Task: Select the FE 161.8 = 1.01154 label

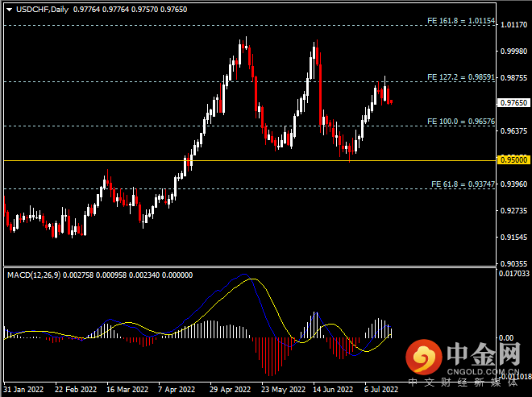Action: [461, 21]
